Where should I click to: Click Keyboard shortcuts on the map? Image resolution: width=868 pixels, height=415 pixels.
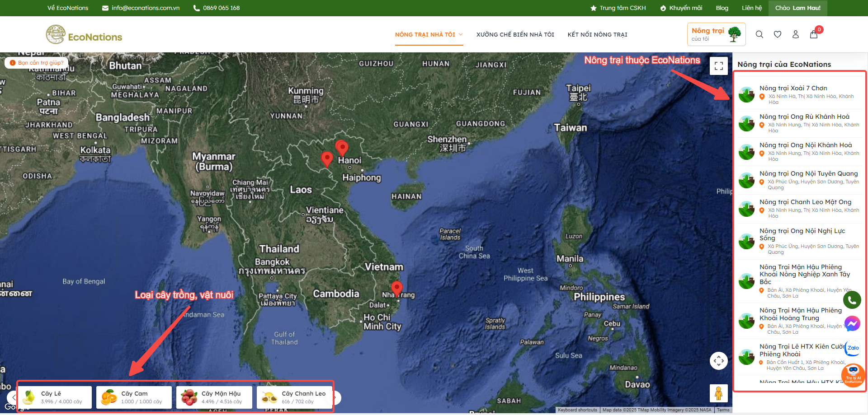tap(577, 410)
